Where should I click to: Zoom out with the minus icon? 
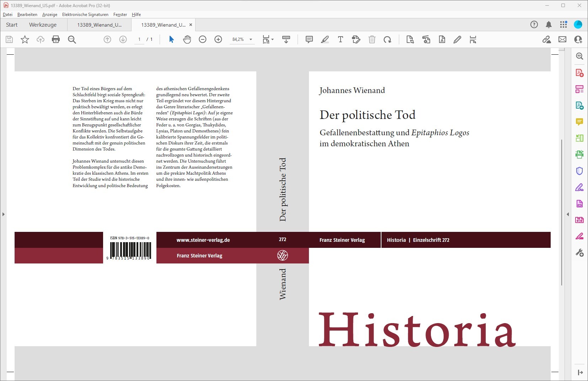click(x=203, y=39)
